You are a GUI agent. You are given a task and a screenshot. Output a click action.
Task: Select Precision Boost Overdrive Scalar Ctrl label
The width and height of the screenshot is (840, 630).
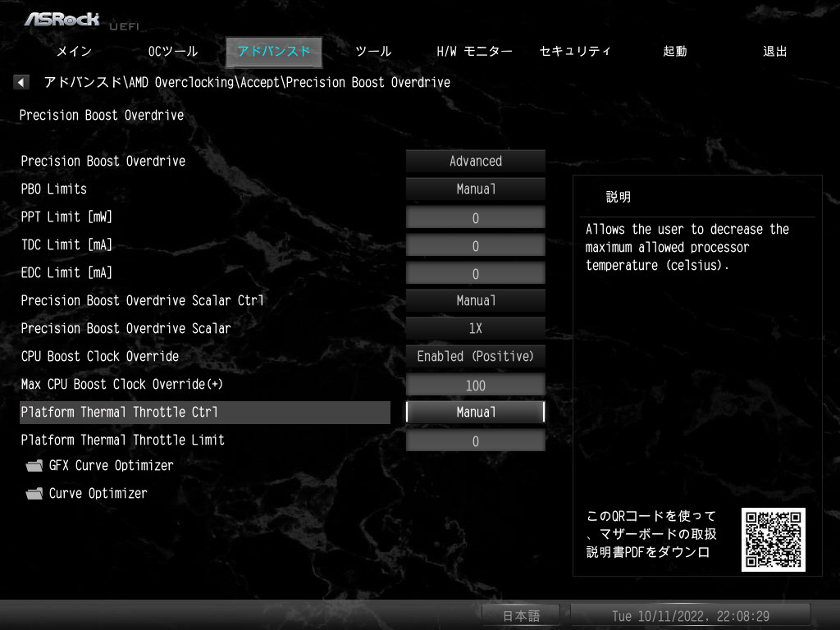tap(142, 300)
